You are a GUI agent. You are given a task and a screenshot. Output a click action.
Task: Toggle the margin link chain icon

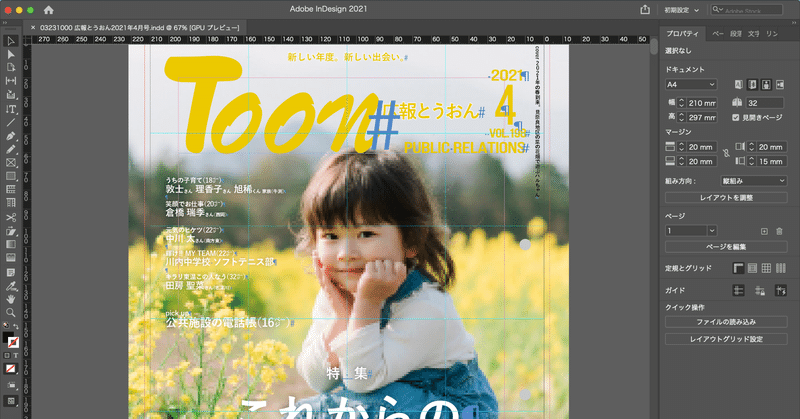coord(726,154)
